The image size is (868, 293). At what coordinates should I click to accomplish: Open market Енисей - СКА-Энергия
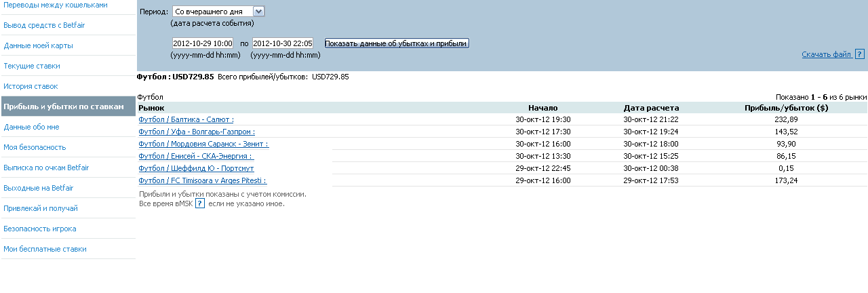click(196, 156)
